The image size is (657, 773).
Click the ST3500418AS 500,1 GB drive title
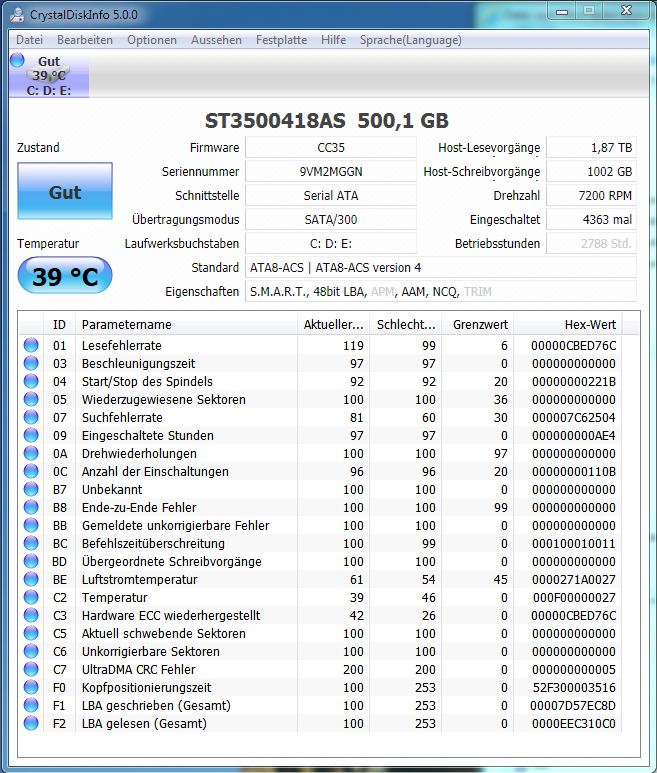(327, 121)
